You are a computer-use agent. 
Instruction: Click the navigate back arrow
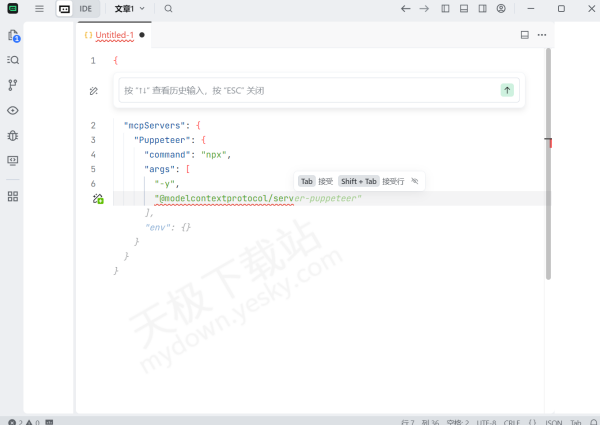tap(405, 8)
